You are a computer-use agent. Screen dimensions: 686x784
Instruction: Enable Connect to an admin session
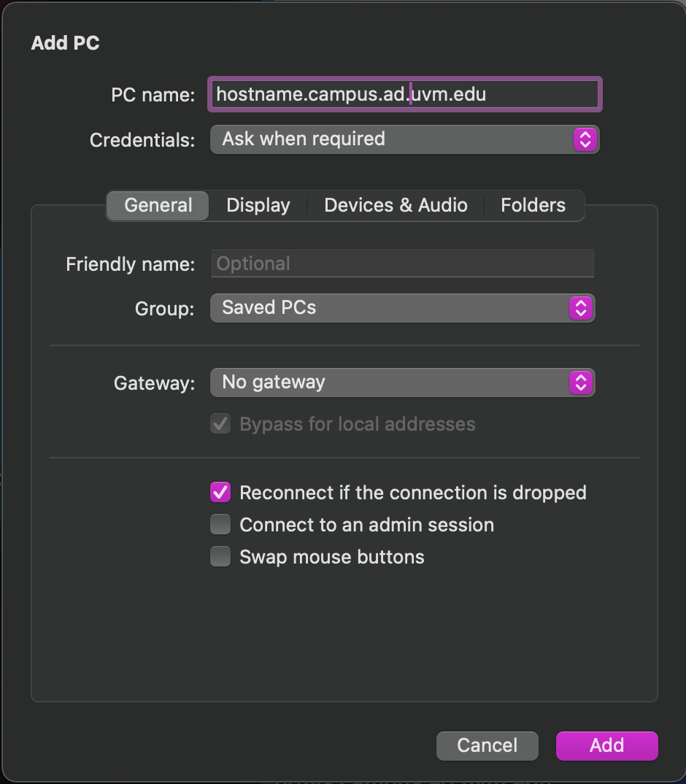[220, 525]
